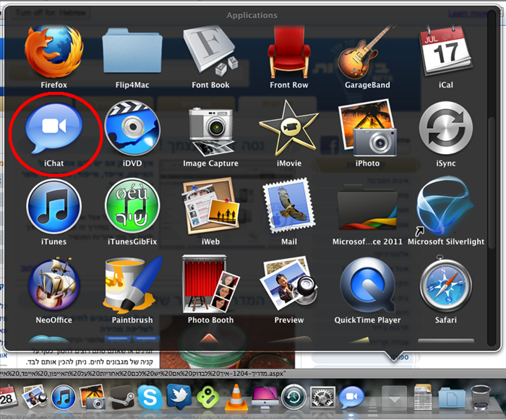Open iMovie star icon

(x=289, y=128)
